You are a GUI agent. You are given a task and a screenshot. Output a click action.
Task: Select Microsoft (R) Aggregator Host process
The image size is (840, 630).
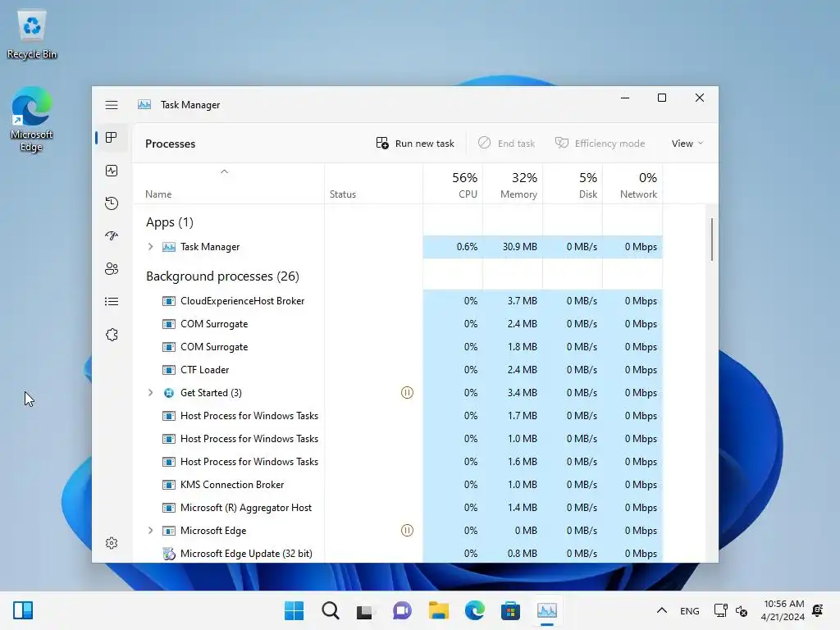398,507
